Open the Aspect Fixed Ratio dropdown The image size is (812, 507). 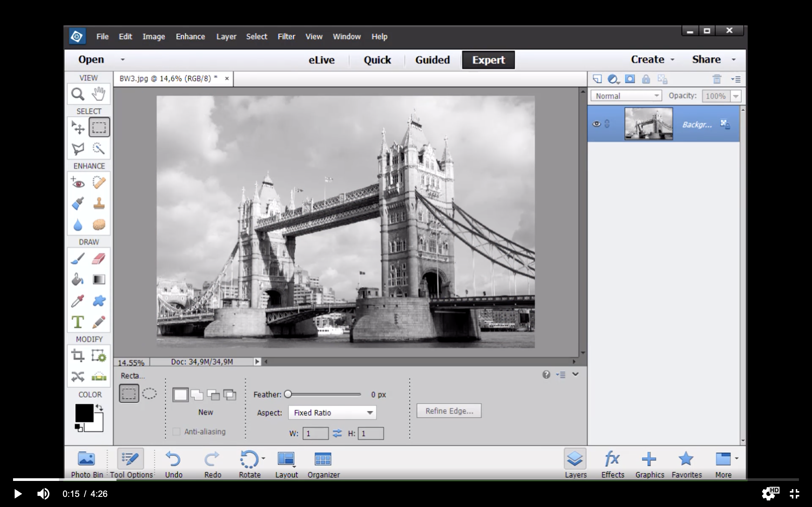pos(332,412)
